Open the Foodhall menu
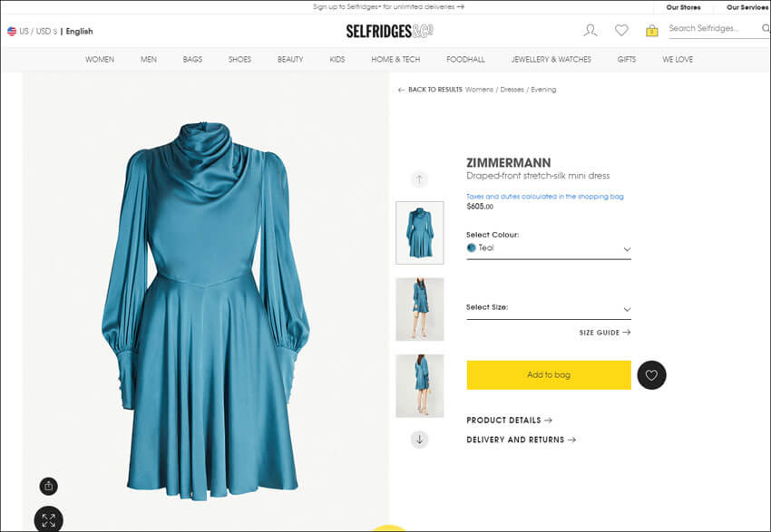 coord(465,60)
